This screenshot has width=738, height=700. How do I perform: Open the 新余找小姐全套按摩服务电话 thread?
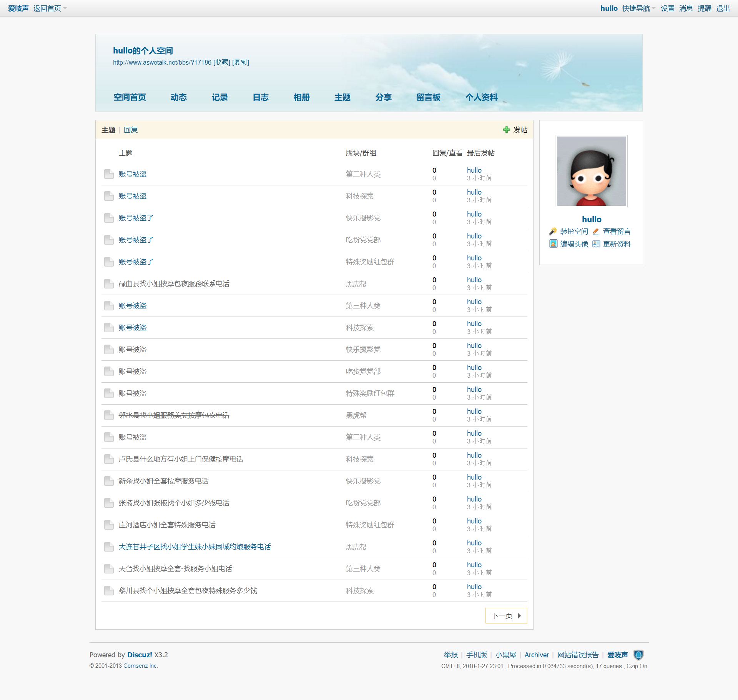tap(164, 481)
